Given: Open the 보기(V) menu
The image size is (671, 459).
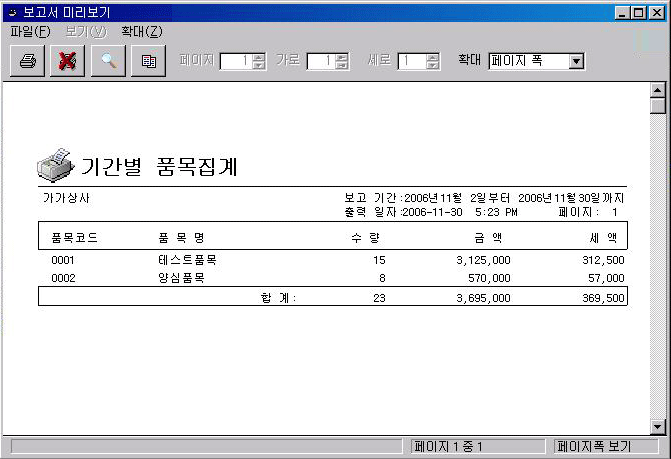Looking at the screenshot, I should 86,32.
